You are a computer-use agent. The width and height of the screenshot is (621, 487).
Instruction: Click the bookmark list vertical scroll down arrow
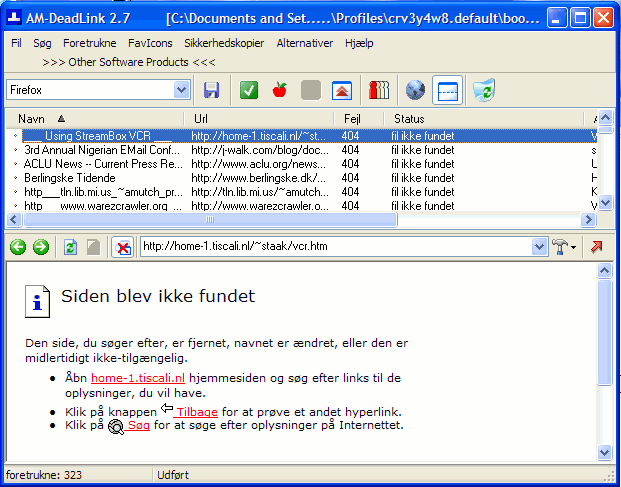(x=605, y=203)
